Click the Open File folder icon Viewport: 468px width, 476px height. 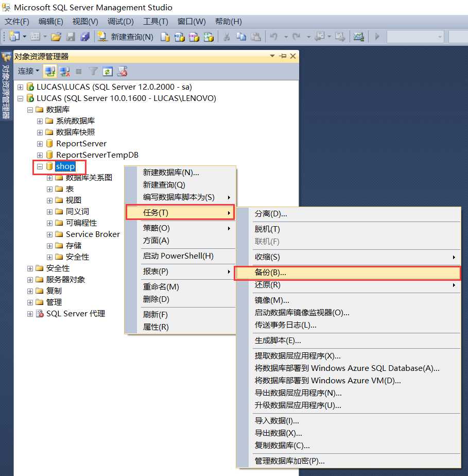click(x=56, y=37)
